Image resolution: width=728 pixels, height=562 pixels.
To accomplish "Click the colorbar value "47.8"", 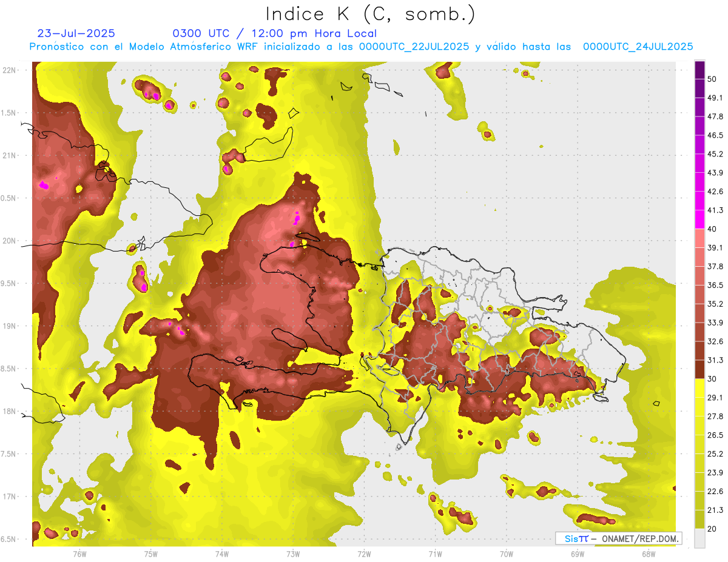I will [715, 116].
